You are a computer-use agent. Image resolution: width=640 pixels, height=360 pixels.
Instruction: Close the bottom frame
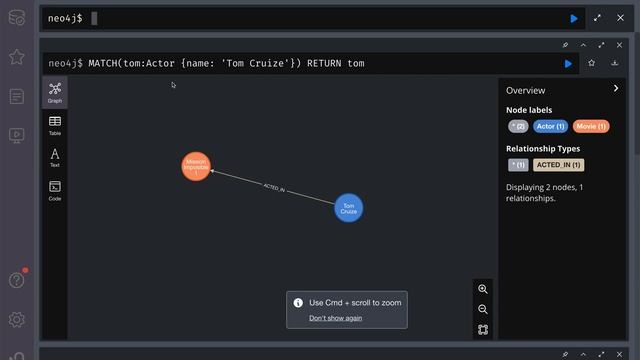click(619, 355)
